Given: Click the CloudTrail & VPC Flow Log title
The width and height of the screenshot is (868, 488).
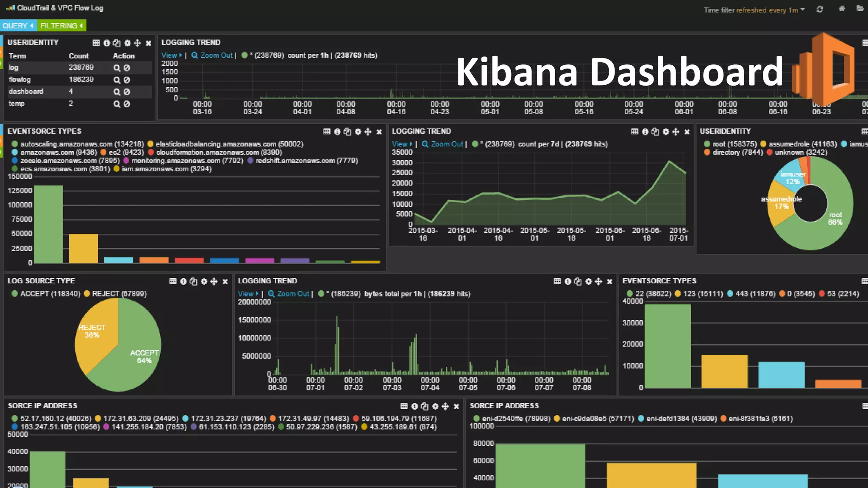Looking at the screenshot, I should [60, 8].
